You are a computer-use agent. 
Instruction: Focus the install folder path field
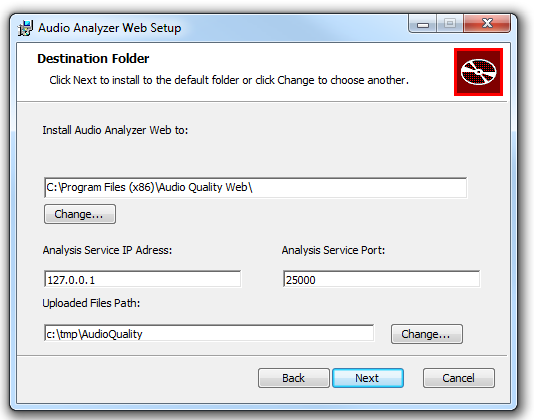(255, 187)
